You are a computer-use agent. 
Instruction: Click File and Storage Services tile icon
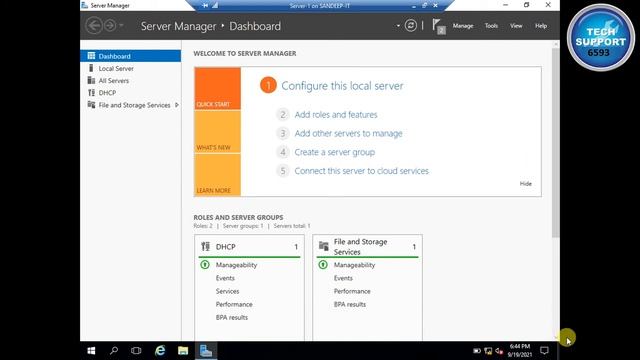324,246
